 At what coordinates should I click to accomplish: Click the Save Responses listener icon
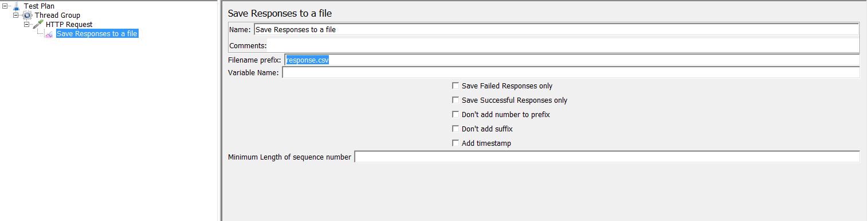click(x=49, y=34)
